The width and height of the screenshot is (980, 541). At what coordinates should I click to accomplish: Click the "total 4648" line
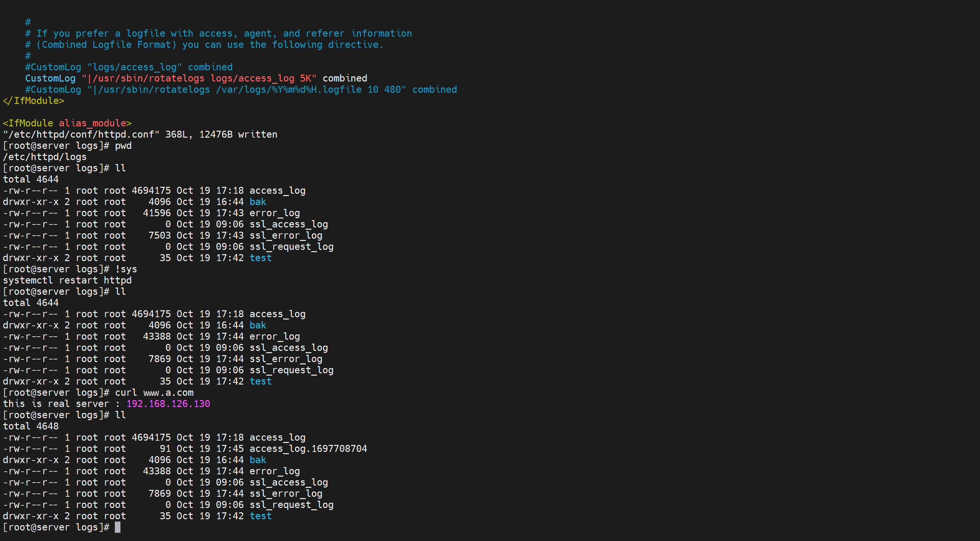click(31, 426)
